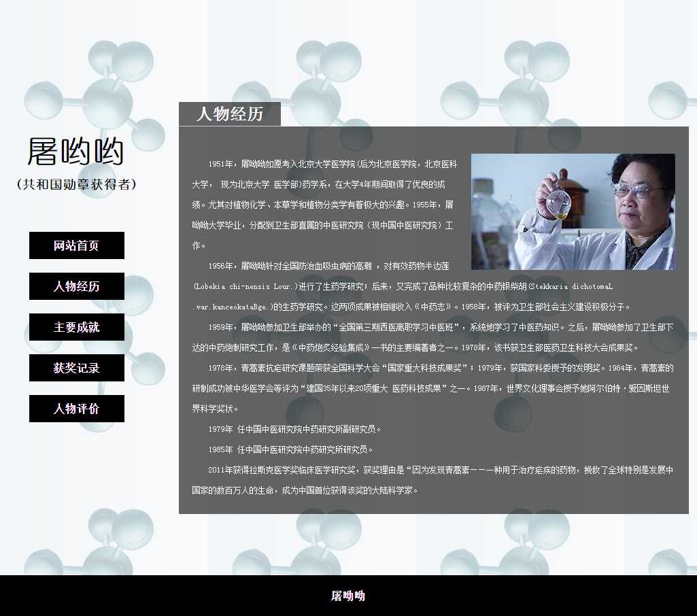The width and height of the screenshot is (697, 616).
Task: Click the glass flask in the photo
Action: click(559, 203)
